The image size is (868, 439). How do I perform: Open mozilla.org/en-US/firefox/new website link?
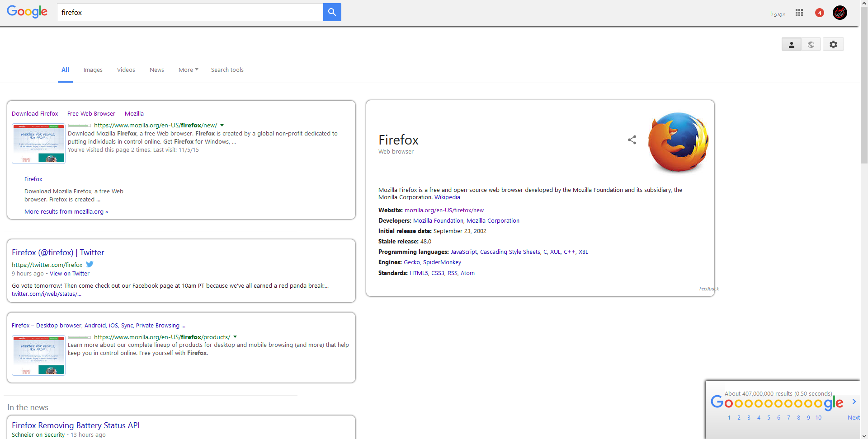tap(444, 210)
